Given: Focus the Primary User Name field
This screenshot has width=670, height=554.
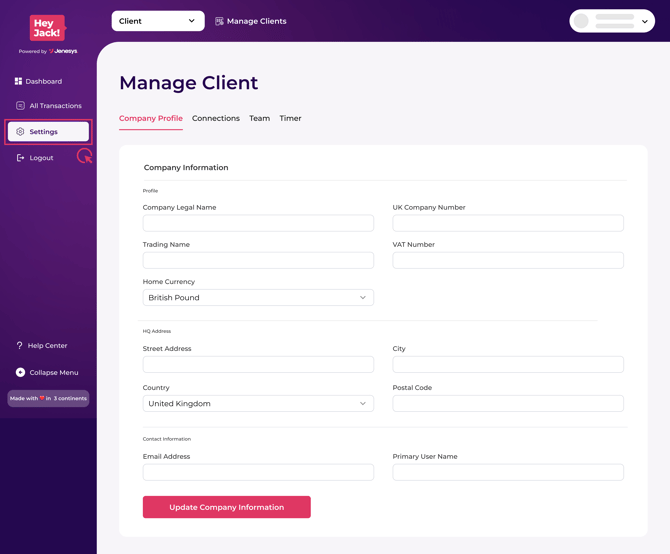Looking at the screenshot, I should [x=508, y=472].
